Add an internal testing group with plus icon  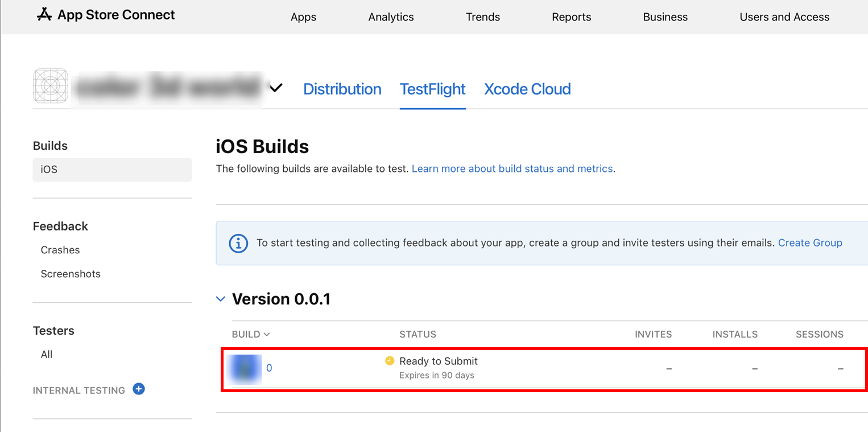tap(139, 389)
